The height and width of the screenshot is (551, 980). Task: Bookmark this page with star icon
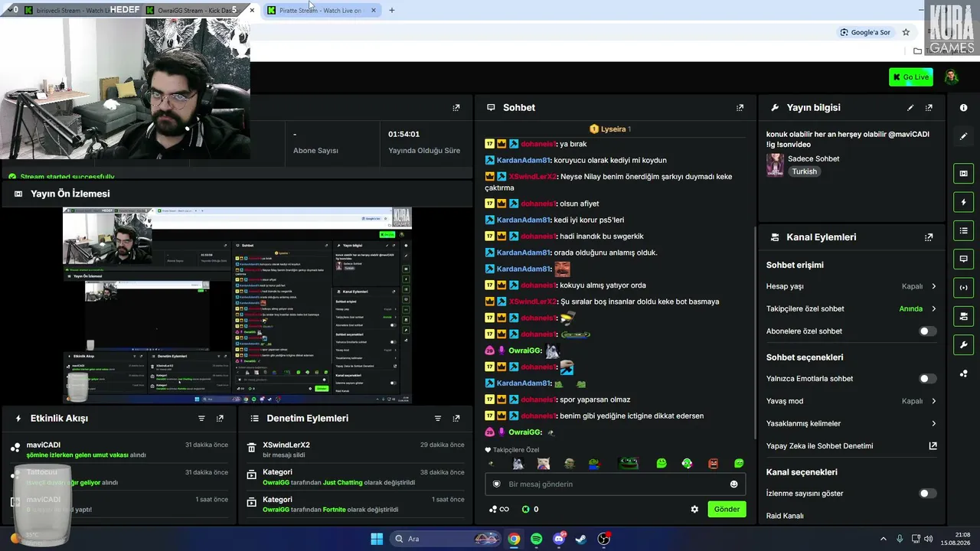(906, 32)
